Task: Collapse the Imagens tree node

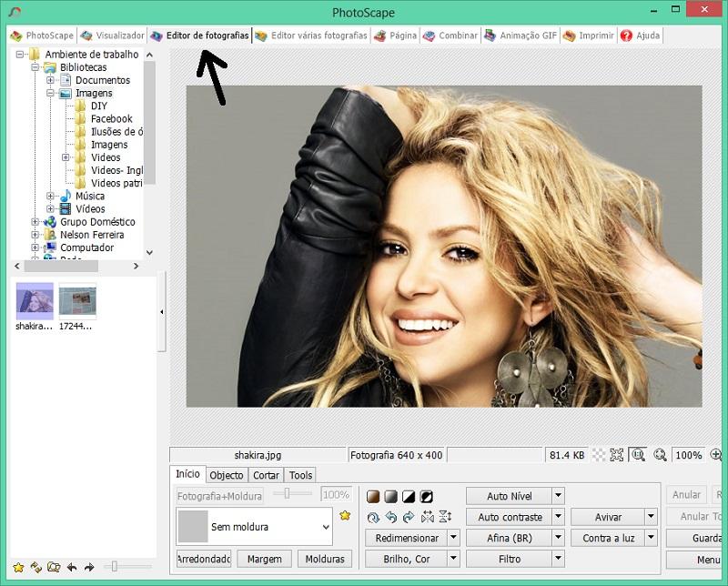Action: click(51, 93)
